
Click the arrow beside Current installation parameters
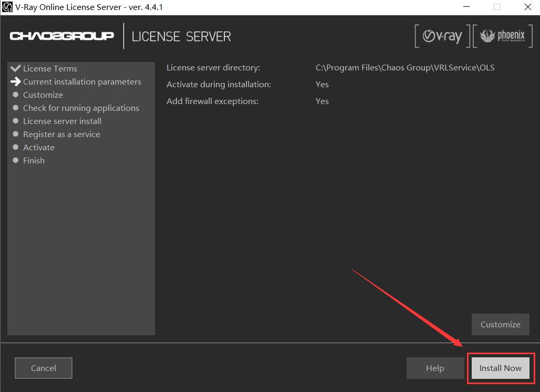[x=15, y=81]
